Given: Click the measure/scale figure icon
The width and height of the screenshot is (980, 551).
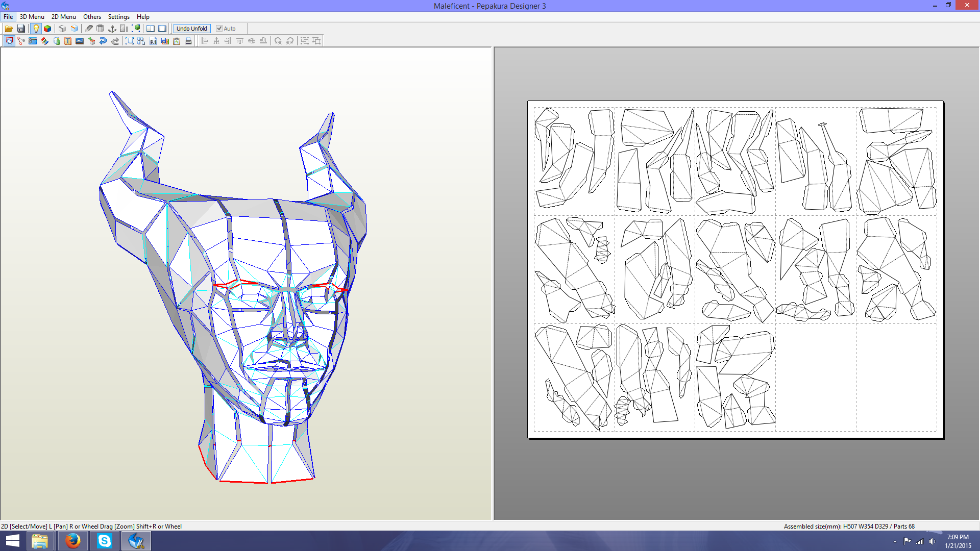Looking at the screenshot, I should [x=56, y=41].
